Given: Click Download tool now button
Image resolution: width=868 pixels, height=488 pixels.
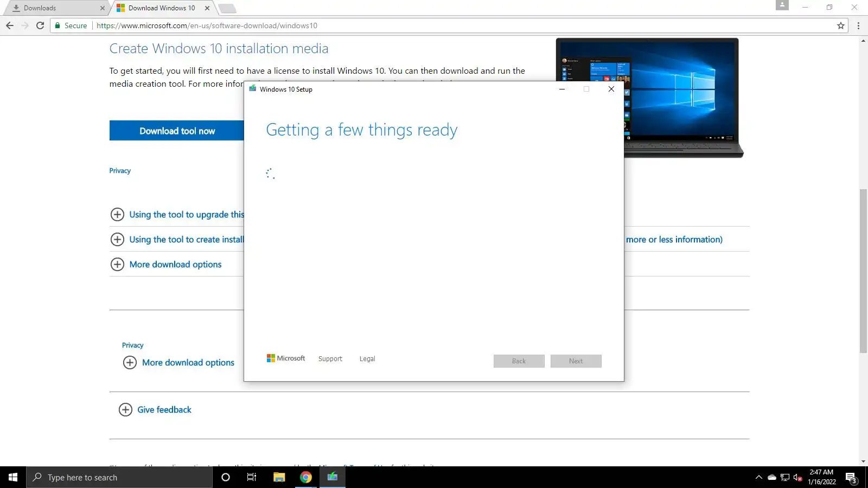Looking at the screenshot, I should 177,131.
